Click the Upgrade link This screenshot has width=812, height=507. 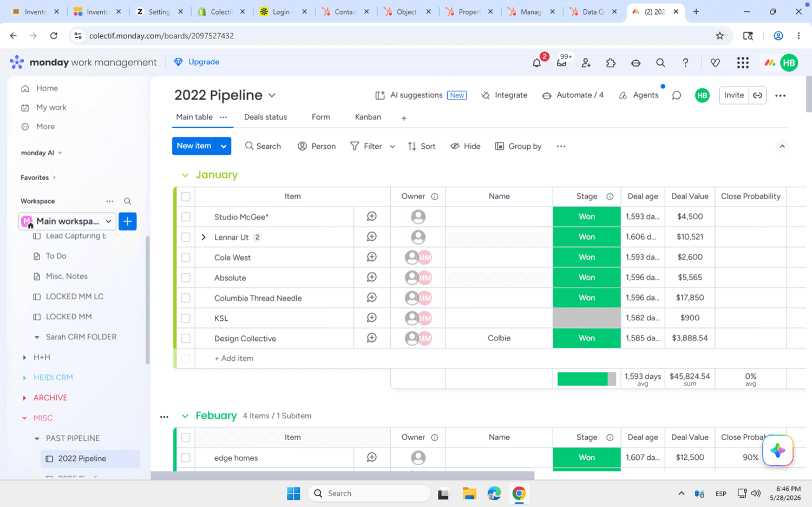click(197, 62)
